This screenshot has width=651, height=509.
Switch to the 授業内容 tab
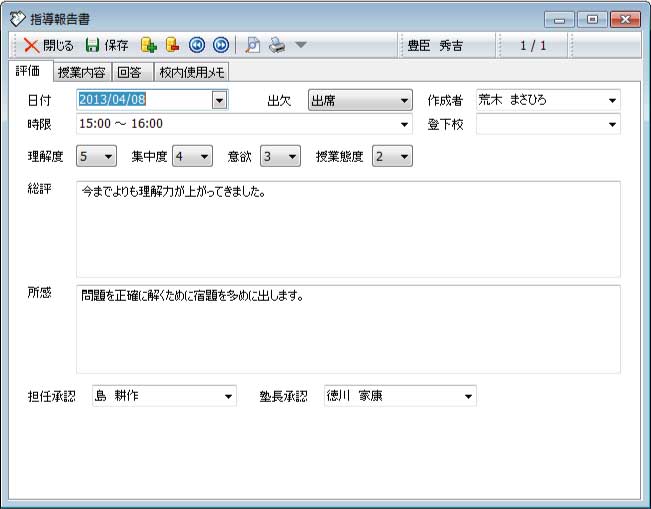(82, 72)
